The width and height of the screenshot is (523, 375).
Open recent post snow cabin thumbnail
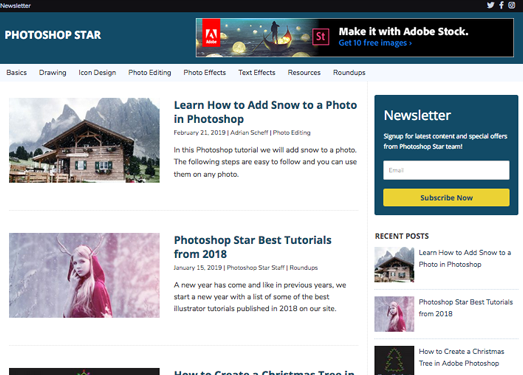pos(394,265)
